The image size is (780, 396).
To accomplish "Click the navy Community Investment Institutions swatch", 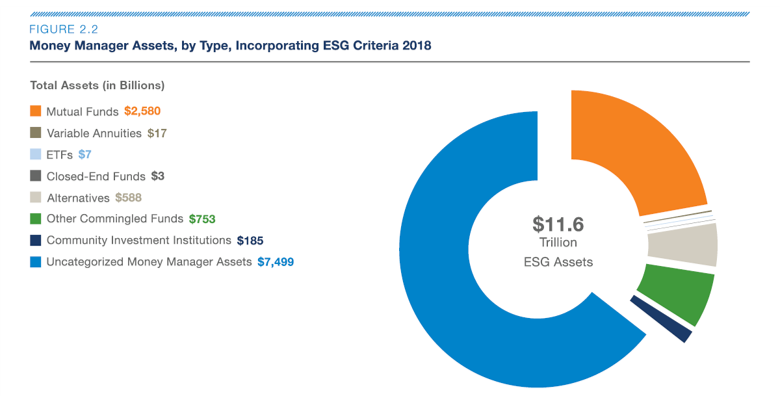I will point(35,240).
